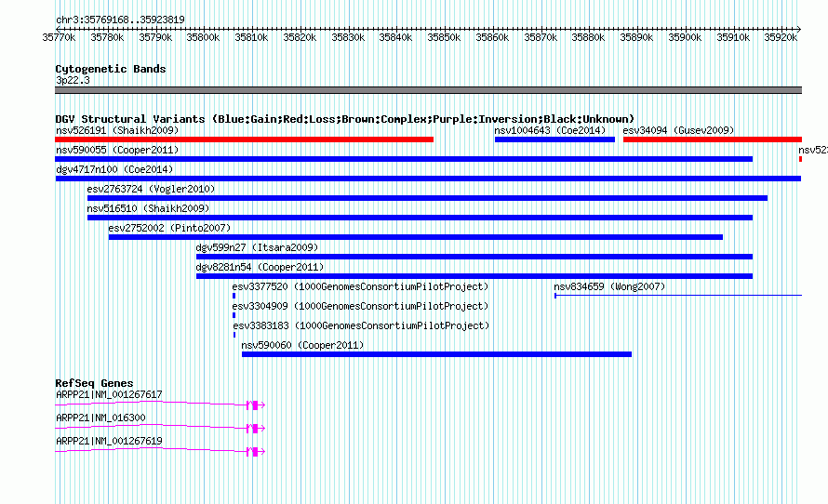This screenshot has height=504, width=828.
Task: Click the 35850k ruler position
Action: (444, 37)
